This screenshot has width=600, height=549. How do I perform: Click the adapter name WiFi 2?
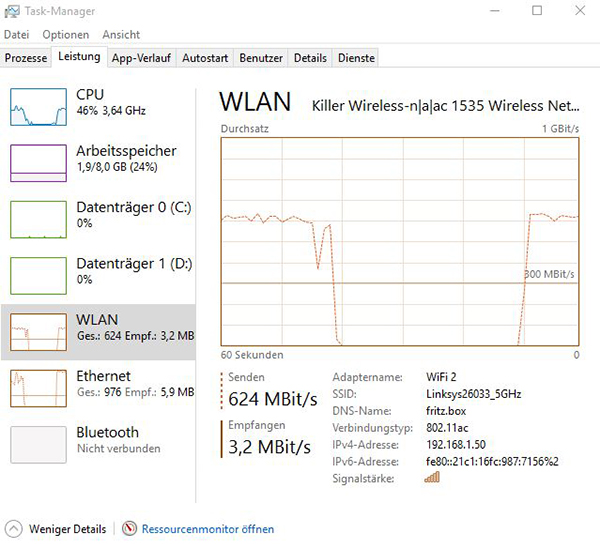pyautogui.click(x=441, y=377)
